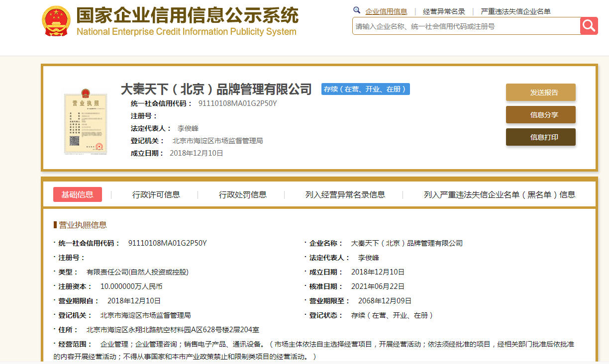Open the 列入严重违法失信企业名单（黑名单）信息 tab
Image resolution: width=609 pixels, height=364 pixels.
(x=500, y=194)
